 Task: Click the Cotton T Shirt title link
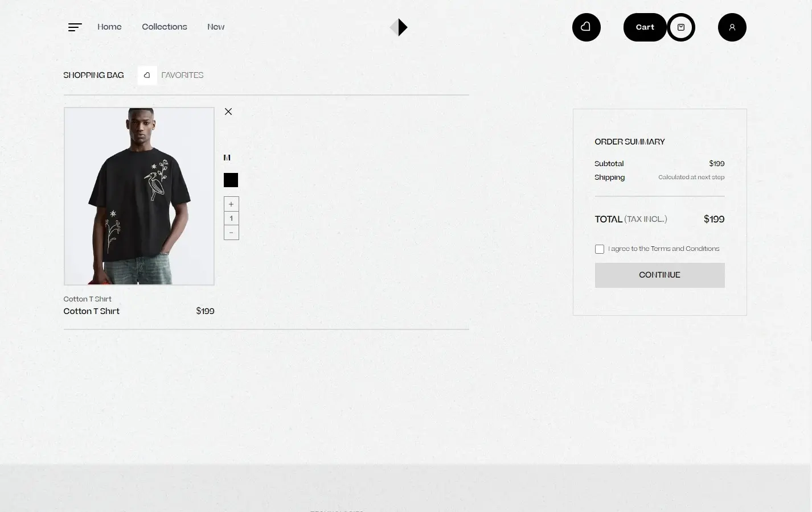point(92,311)
